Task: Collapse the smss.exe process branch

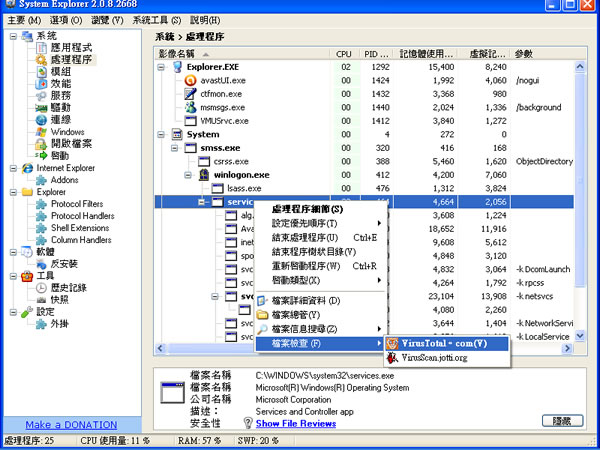Action: 175,148
